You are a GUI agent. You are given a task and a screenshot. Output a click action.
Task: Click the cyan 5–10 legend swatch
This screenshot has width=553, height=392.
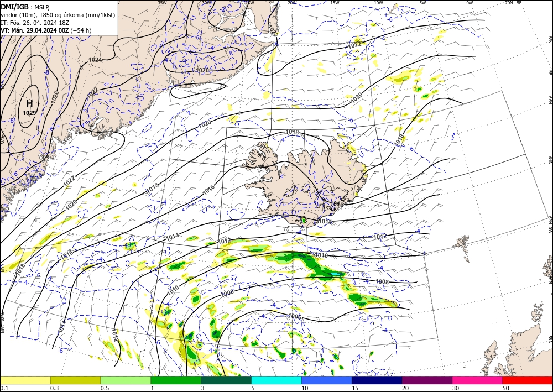pos(276,380)
